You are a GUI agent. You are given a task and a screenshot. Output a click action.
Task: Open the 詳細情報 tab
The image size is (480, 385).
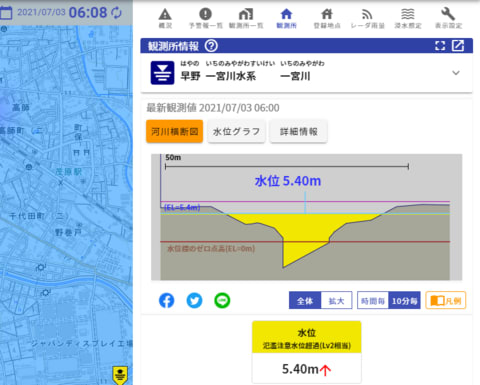tap(298, 132)
